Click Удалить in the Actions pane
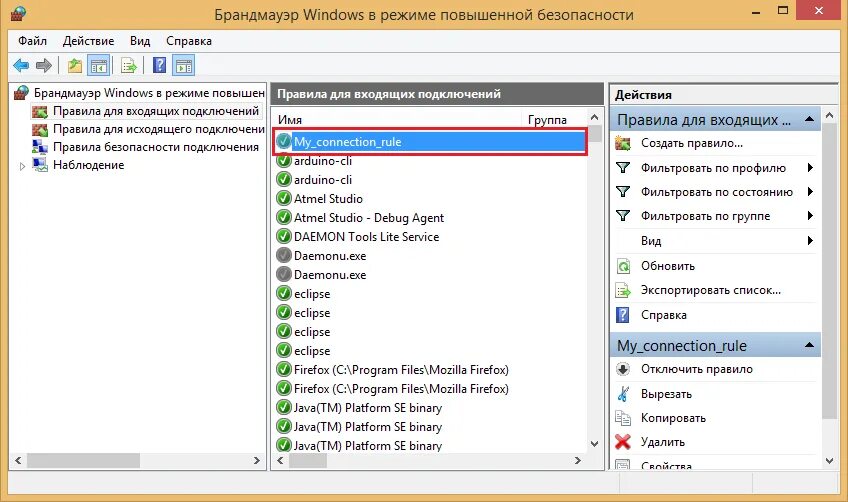This screenshot has height=502, width=848. [662, 442]
